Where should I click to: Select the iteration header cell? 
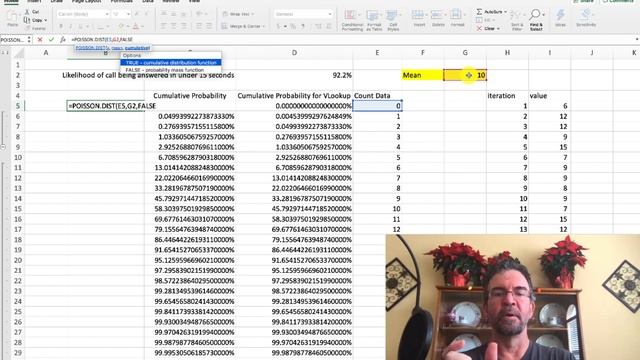[507, 96]
